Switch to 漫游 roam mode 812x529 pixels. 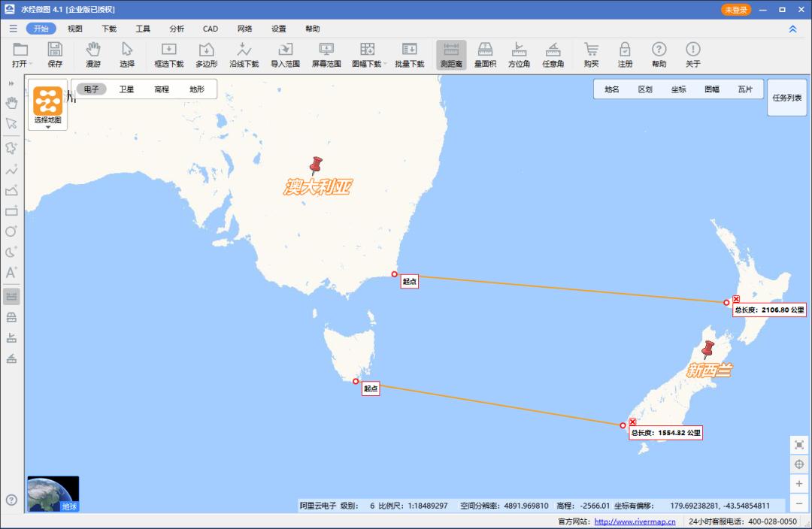tap(92, 54)
